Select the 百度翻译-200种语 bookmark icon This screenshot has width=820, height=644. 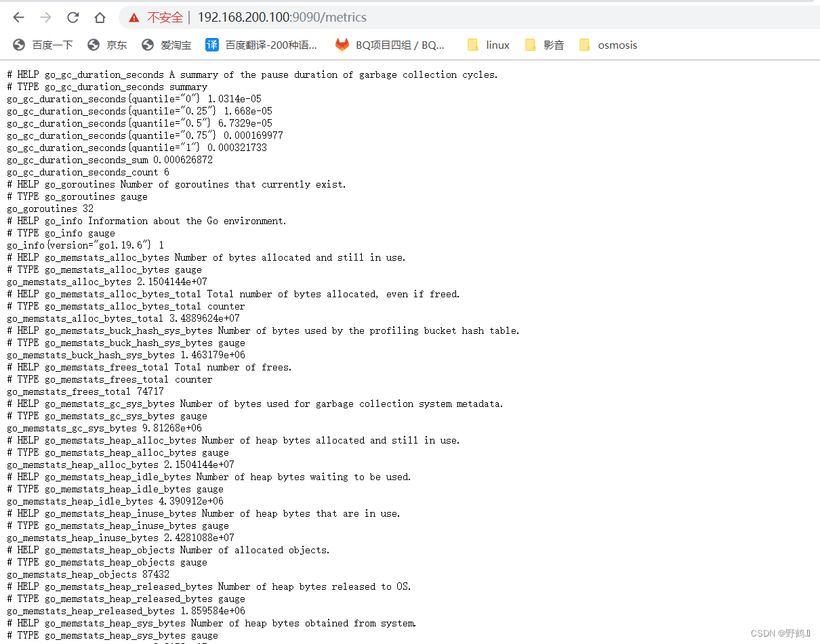pos(211,45)
